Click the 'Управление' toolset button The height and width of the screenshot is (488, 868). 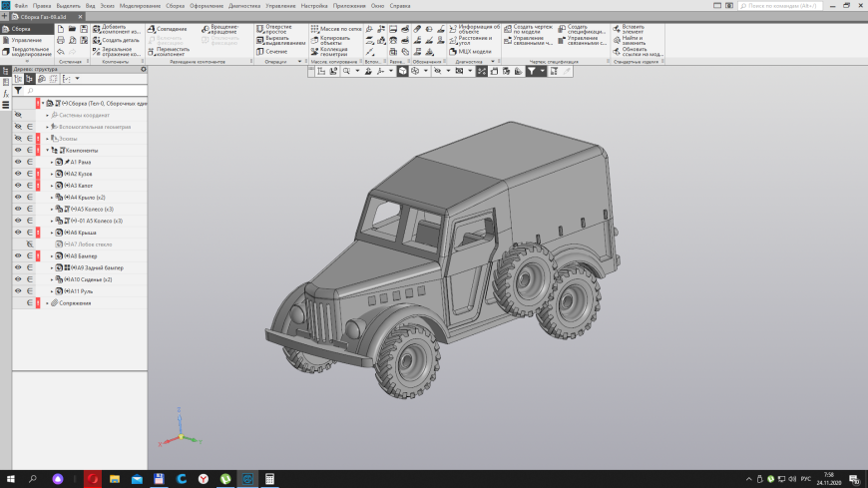pyautogui.click(x=24, y=40)
